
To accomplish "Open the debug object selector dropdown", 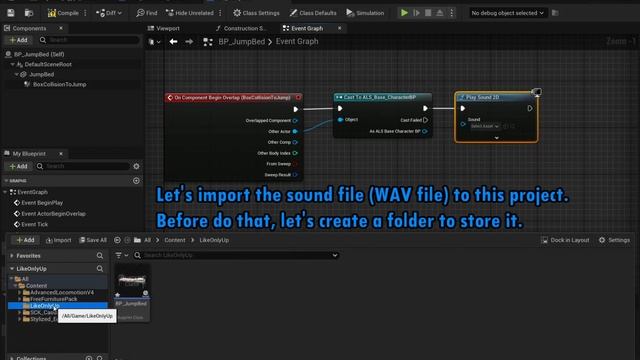I will point(507,13).
